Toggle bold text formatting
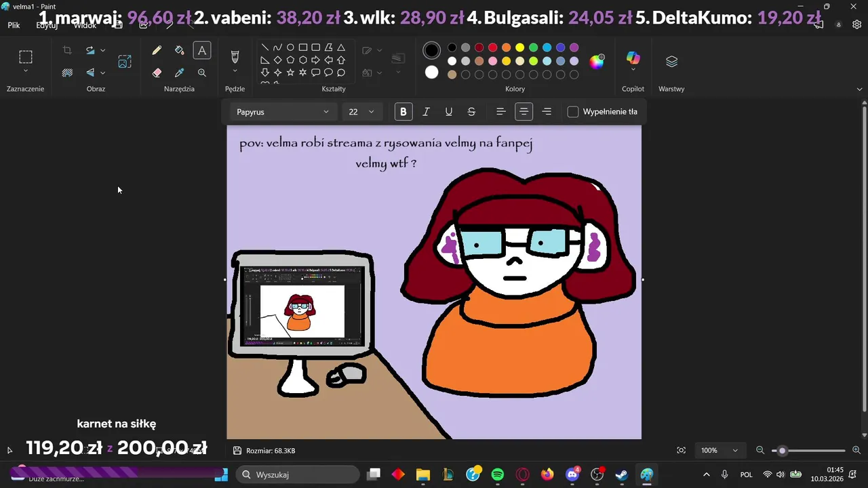 (x=403, y=112)
